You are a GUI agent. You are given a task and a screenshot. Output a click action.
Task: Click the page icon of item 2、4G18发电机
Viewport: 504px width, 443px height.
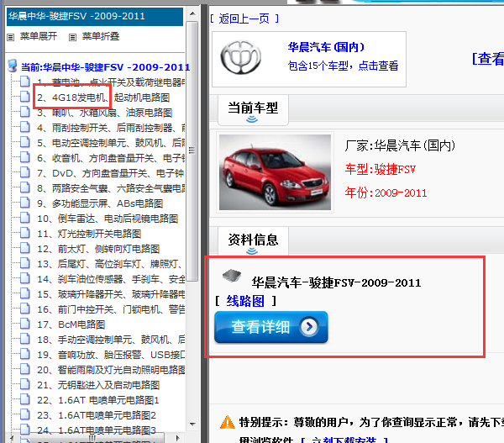coord(25,97)
